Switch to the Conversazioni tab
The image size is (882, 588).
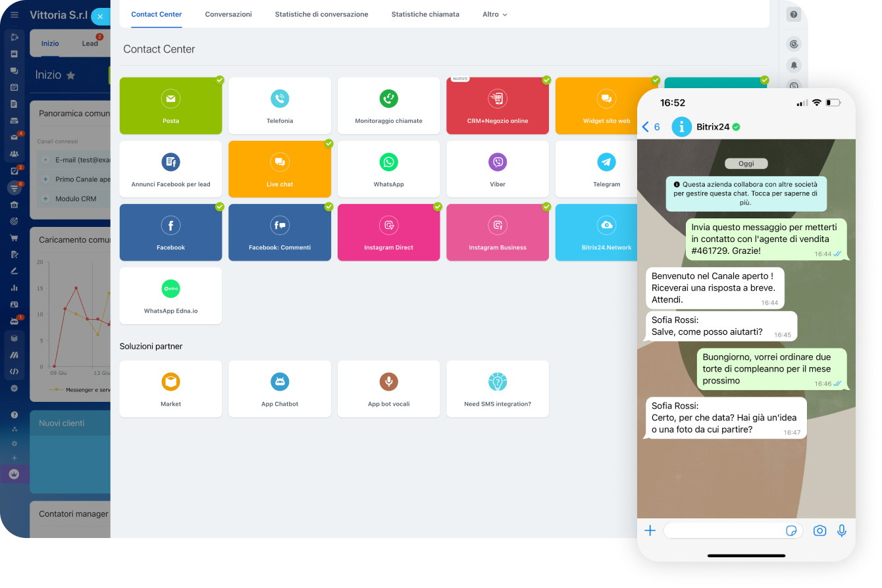228,14
